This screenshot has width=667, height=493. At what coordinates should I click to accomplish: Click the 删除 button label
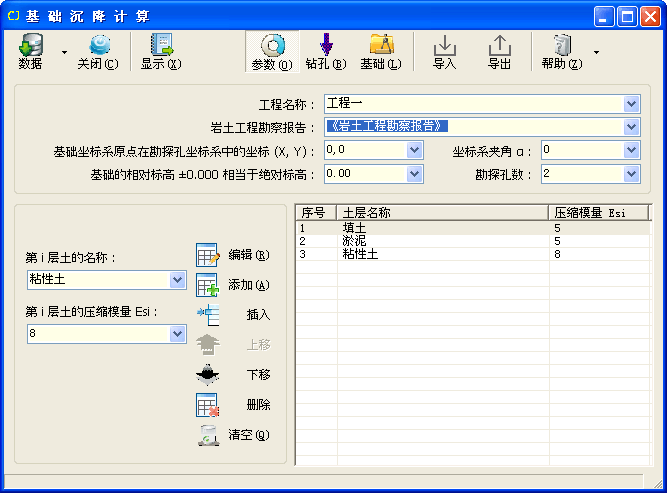point(258,405)
